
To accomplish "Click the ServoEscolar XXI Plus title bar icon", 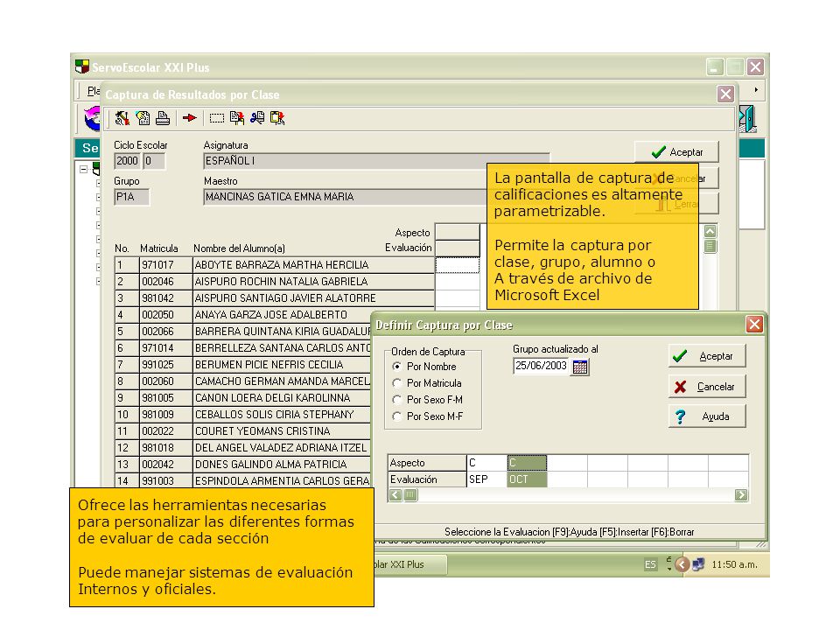I will (x=82, y=67).
